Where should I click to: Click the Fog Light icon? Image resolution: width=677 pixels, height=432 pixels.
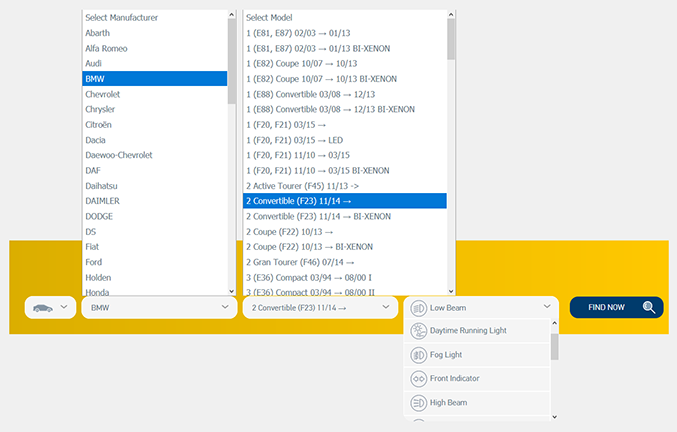[x=418, y=355]
